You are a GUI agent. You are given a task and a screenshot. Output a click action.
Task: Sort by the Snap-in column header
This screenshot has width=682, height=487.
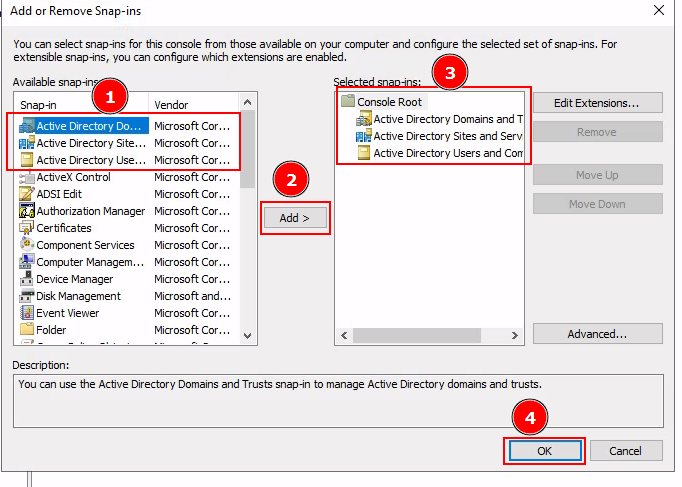click(x=81, y=105)
